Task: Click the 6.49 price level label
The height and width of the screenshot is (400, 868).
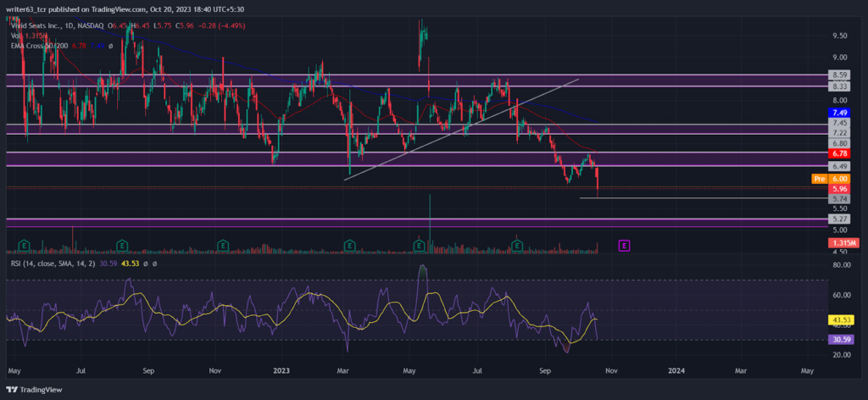Action: 839,166
